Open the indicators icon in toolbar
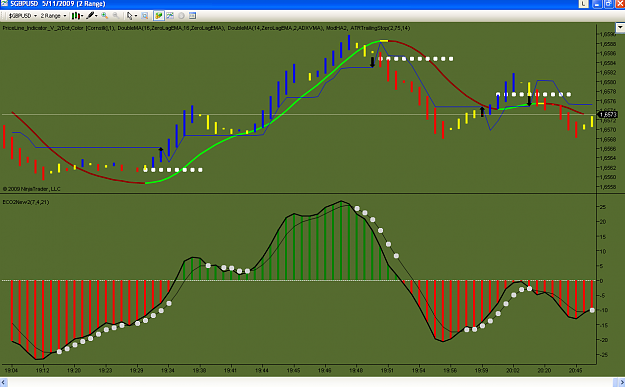This screenshot has width=625, height=387. point(170,16)
